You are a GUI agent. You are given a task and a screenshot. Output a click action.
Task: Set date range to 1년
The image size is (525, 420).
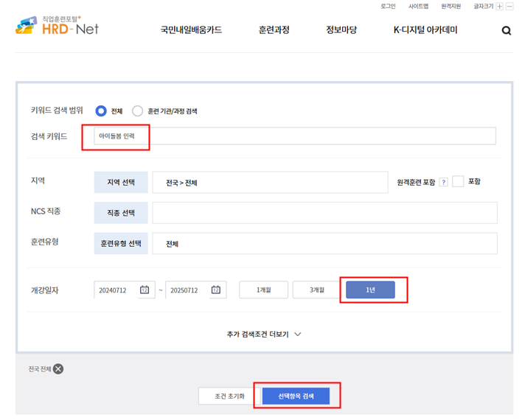coord(370,290)
